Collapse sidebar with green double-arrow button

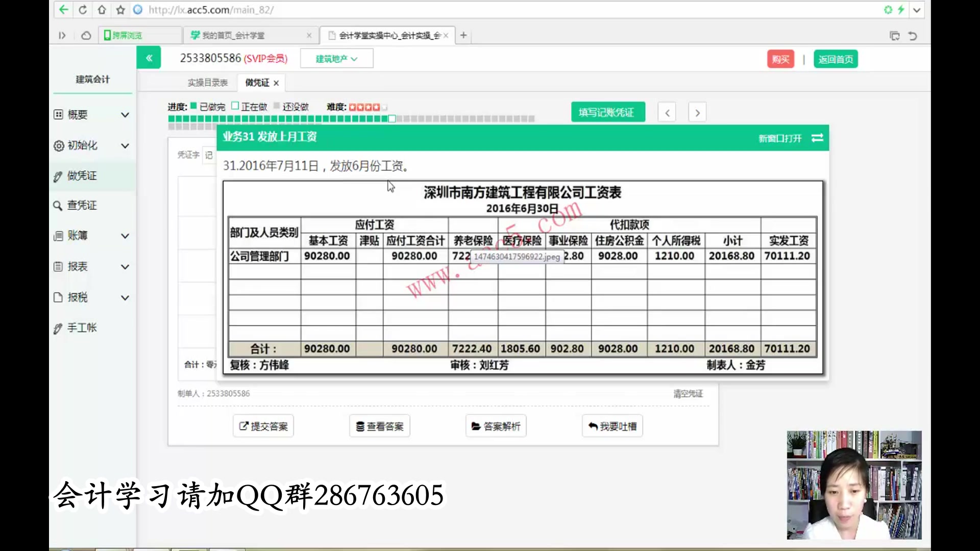click(149, 58)
